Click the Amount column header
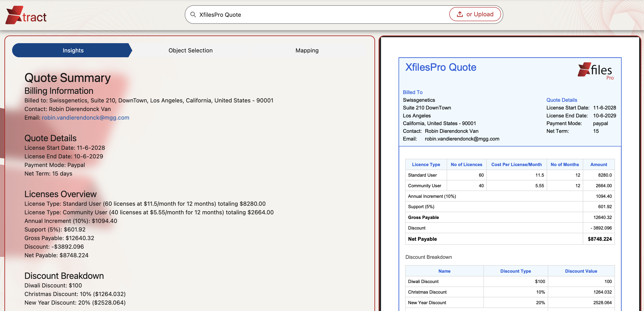 [599, 165]
